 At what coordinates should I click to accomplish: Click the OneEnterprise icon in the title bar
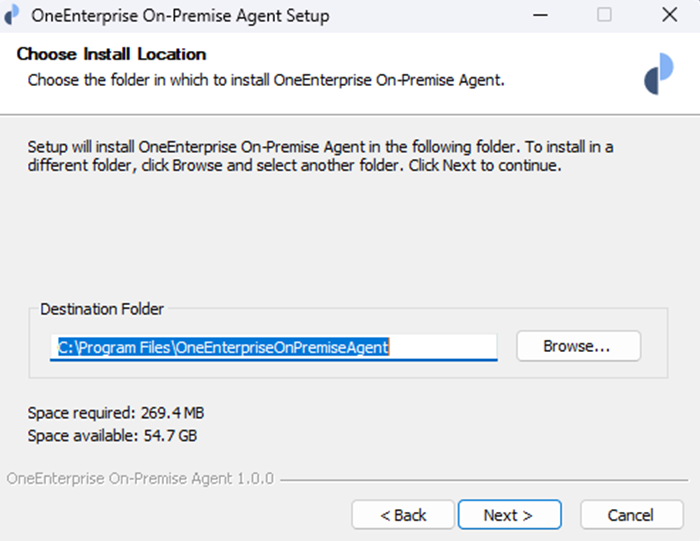(x=13, y=16)
